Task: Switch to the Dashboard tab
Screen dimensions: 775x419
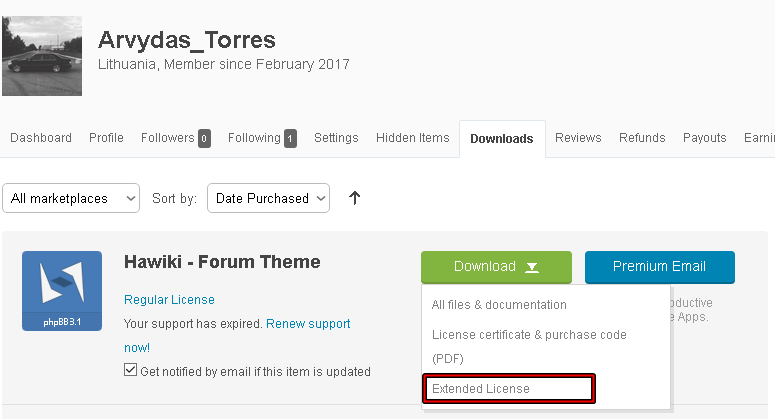Action: [41, 138]
